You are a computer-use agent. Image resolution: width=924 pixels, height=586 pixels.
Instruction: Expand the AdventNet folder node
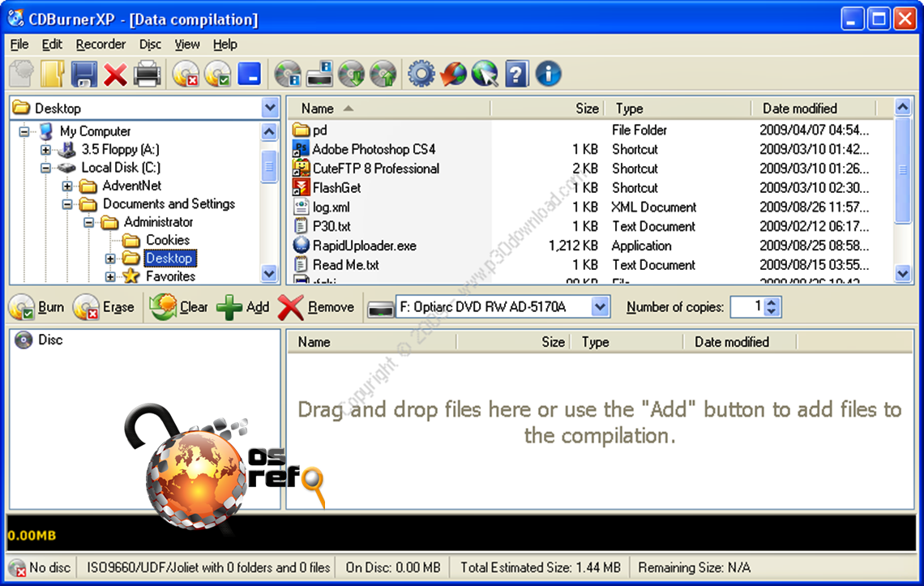[67, 186]
